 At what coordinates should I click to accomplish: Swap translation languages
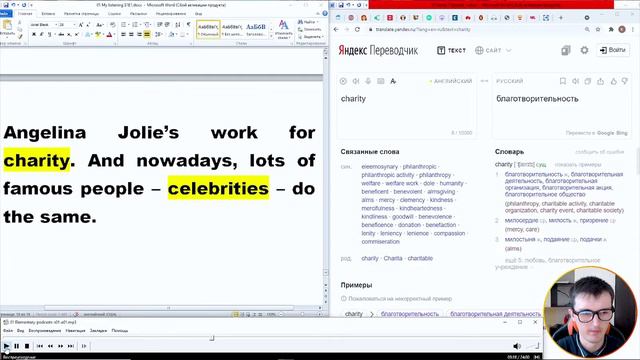coord(484,81)
